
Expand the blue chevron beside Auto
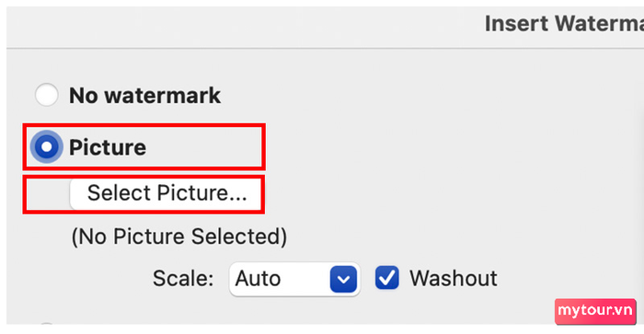pyautogui.click(x=343, y=280)
